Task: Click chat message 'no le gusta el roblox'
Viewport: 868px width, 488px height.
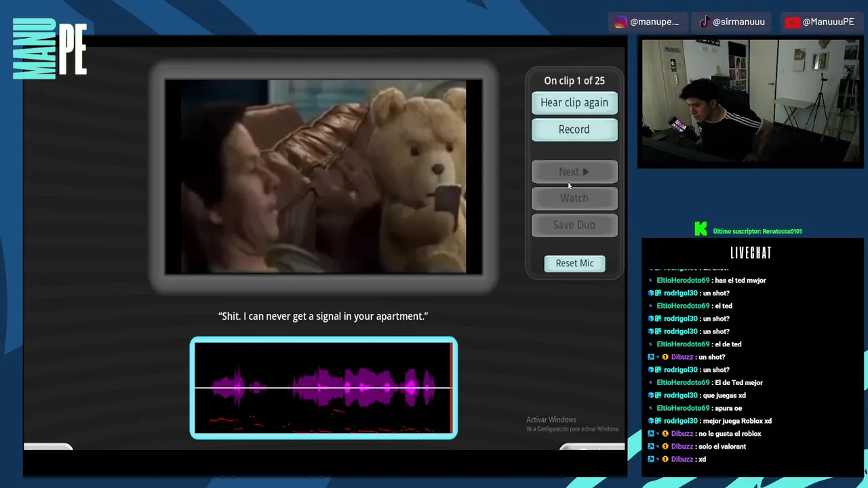Action: click(x=730, y=434)
